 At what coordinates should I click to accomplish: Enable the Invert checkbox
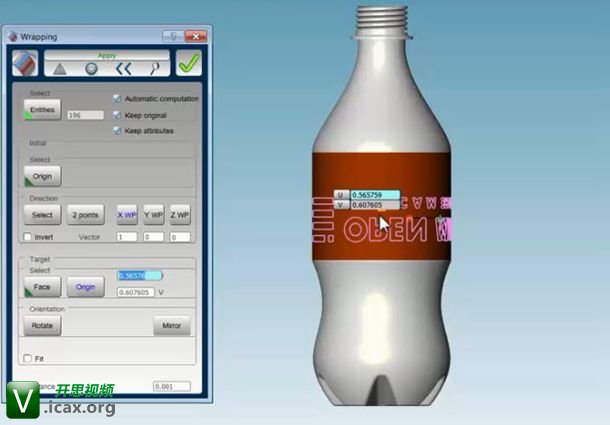tap(27, 237)
